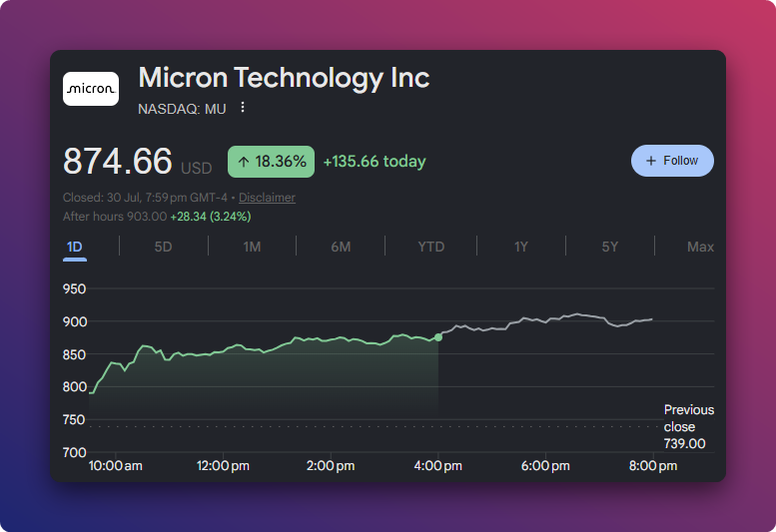Click the 18.36% change badge
The image size is (776, 532).
pos(271,162)
